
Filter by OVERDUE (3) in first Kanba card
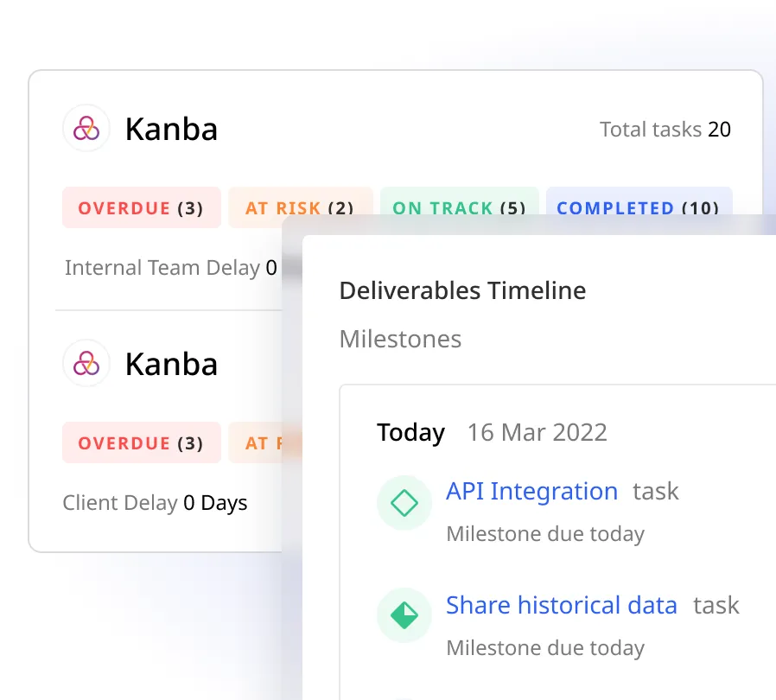tap(141, 208)
